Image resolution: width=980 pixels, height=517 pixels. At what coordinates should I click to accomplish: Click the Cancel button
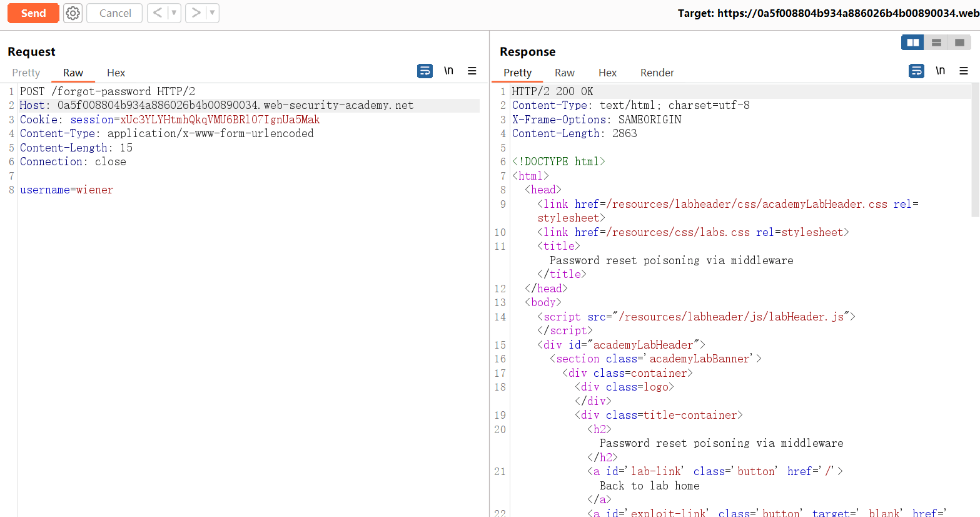point(115,13)
